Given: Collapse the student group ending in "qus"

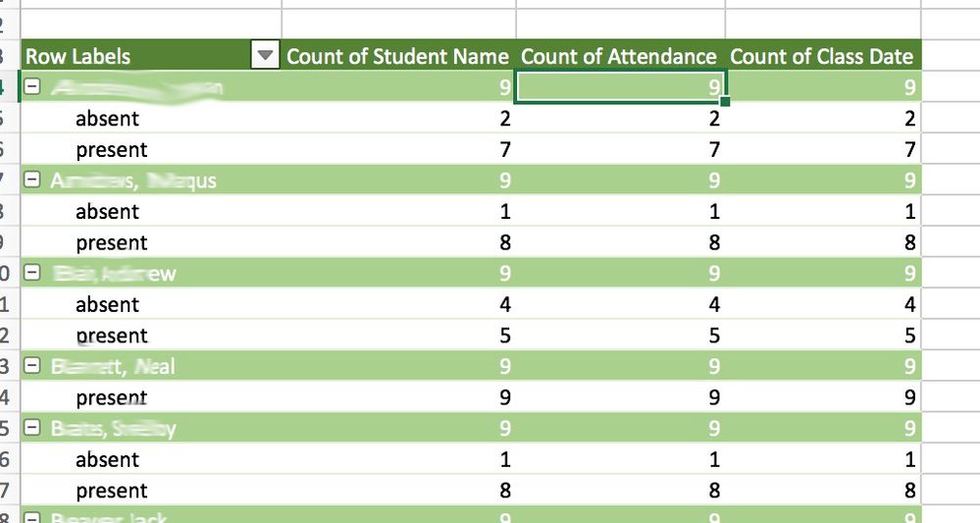Looking at the screenshot, I should click(32, 181).
